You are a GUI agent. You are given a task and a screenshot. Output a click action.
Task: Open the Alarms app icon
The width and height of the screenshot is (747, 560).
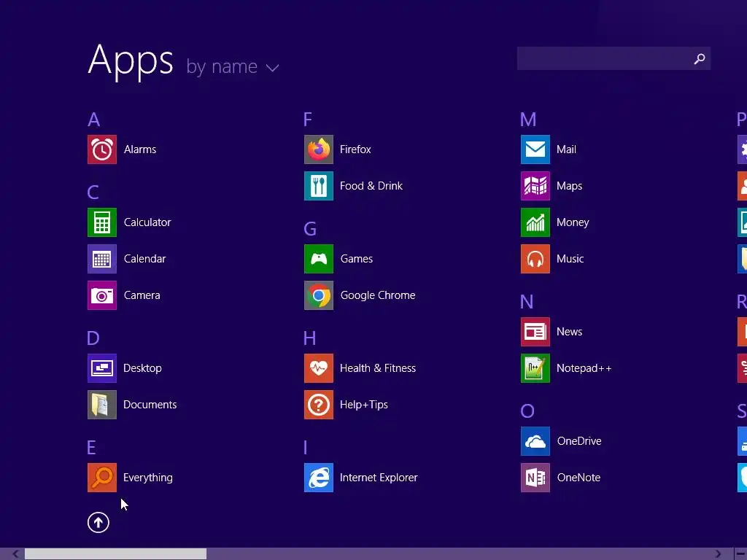click(x=102, y=149)
